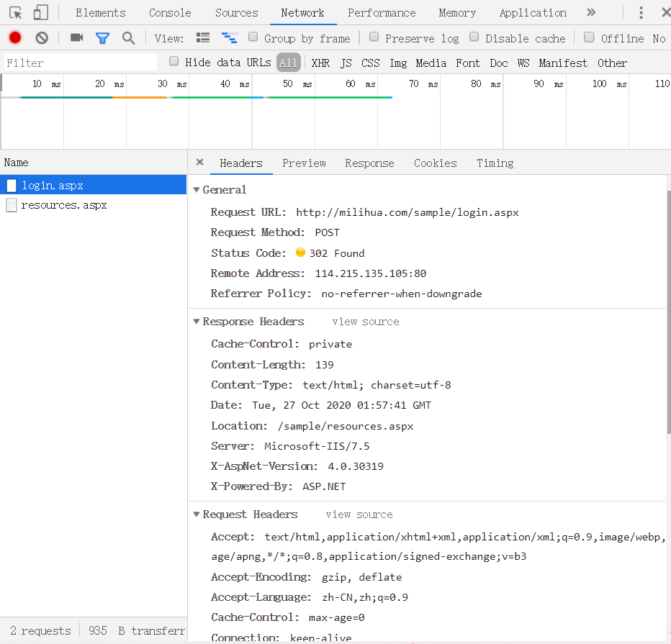671x644 pixels.
Task: Filter requests by CSS
Action: 371,63
